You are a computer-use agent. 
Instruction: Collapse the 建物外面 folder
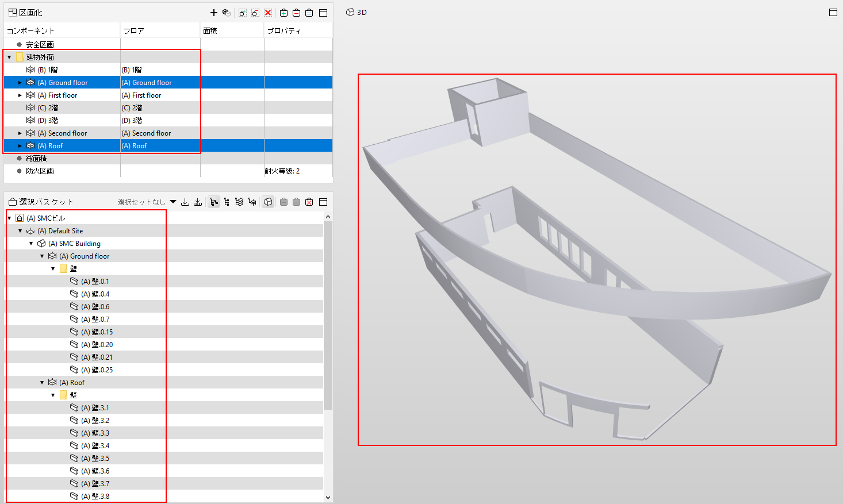(9, 57)
